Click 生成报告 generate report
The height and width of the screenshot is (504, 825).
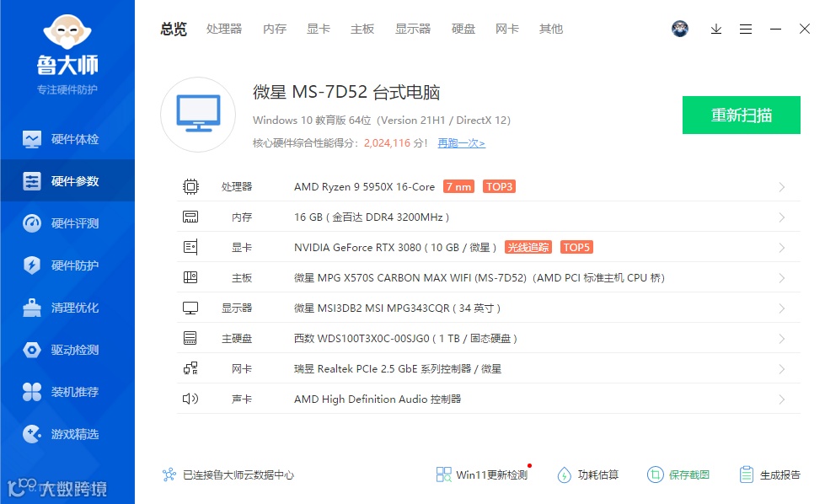(769, 475)
